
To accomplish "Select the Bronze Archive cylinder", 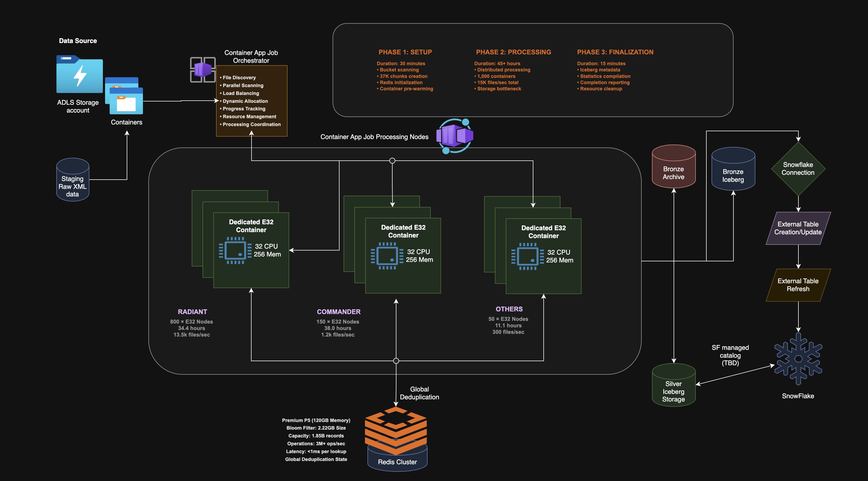I will click(674, 166).
